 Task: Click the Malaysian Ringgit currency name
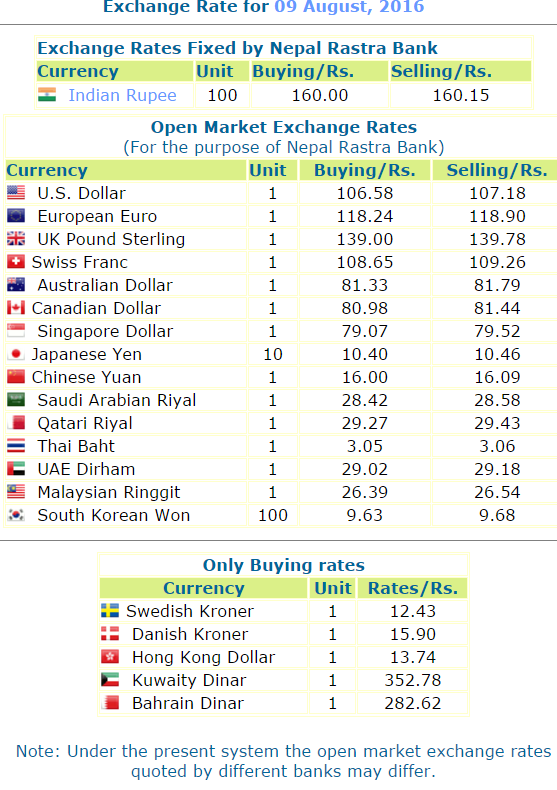pos(109,492)
